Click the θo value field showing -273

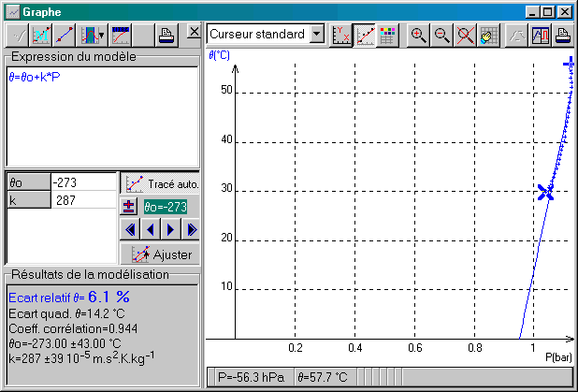pos(82,182)
